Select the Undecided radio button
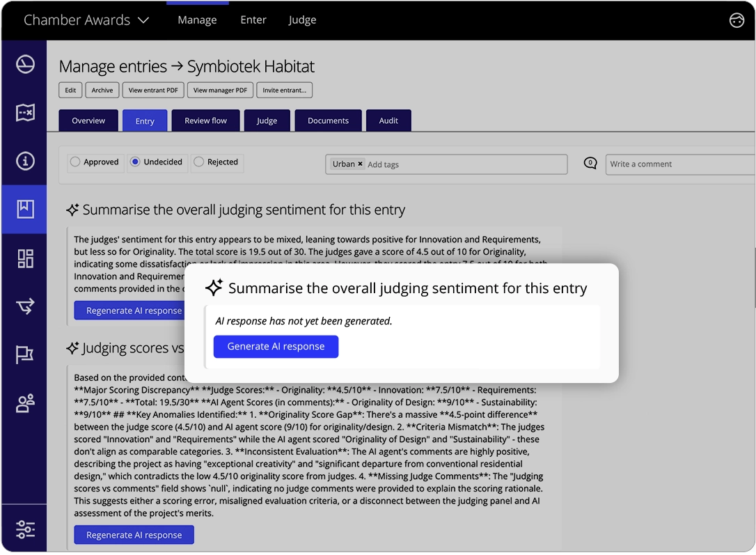756x555 pixels. (135, 162)
